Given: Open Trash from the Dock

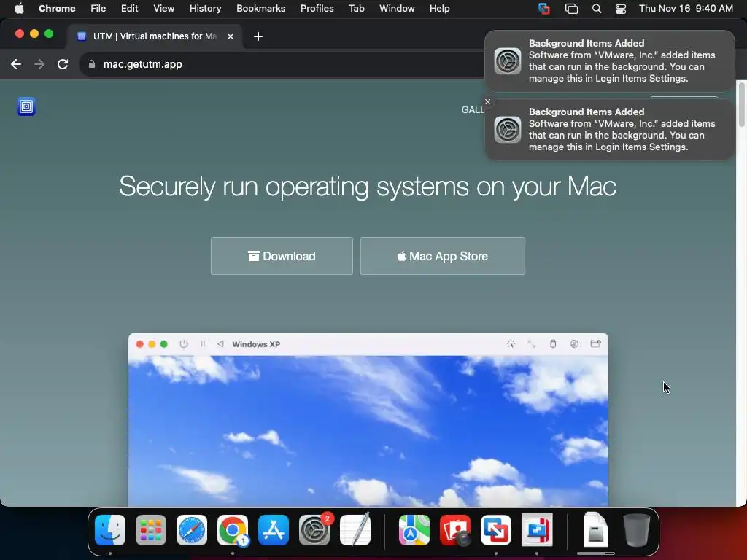Looking at the screenshot, I should tap(637, 530).
